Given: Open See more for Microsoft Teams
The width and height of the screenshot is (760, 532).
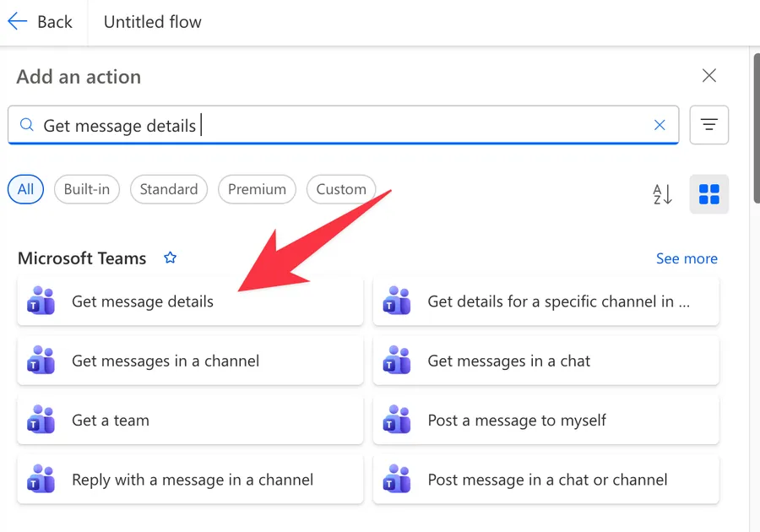Looking at the screenshot, I should point(687,258).
